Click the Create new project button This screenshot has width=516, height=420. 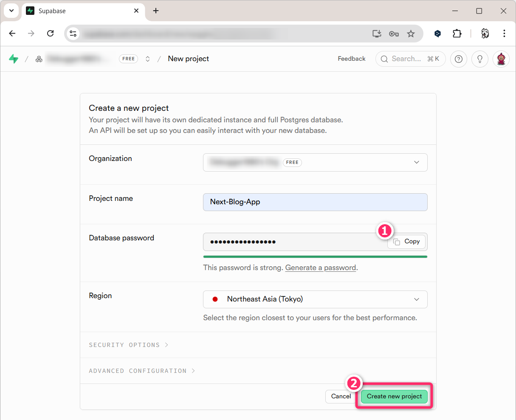coord(394,396)
